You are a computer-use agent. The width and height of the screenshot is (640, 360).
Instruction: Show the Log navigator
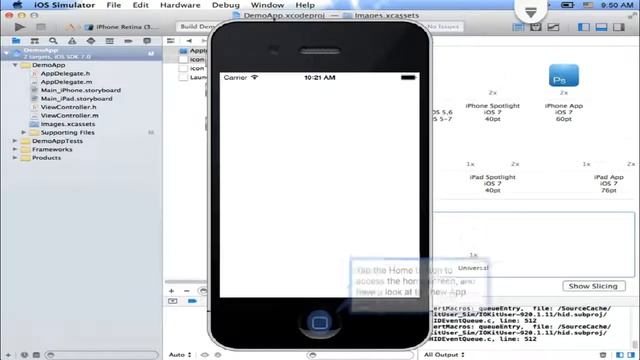pos(147,41)
